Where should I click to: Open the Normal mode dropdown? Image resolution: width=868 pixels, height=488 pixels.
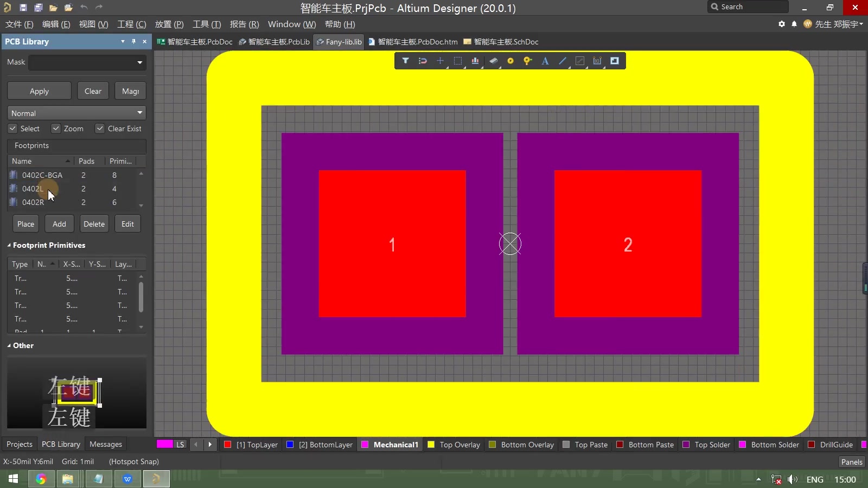coord(140,113)
